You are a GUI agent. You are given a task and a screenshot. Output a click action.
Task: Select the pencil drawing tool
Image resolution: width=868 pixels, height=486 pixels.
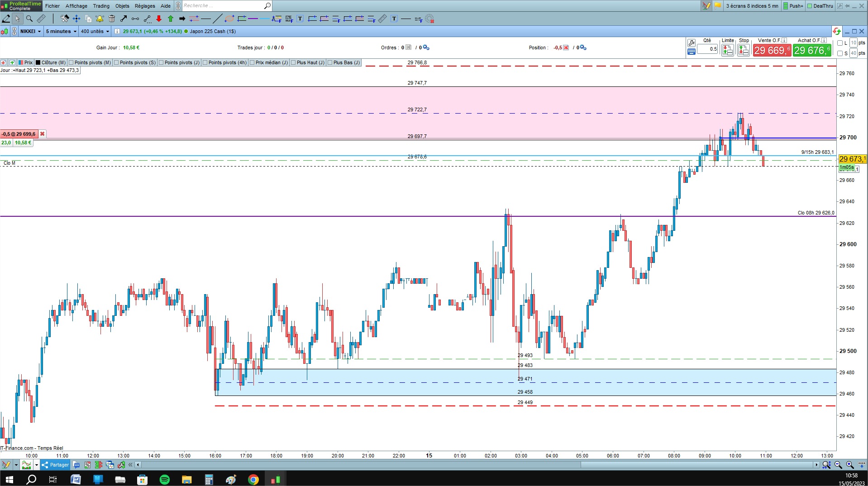pos(6,19)
